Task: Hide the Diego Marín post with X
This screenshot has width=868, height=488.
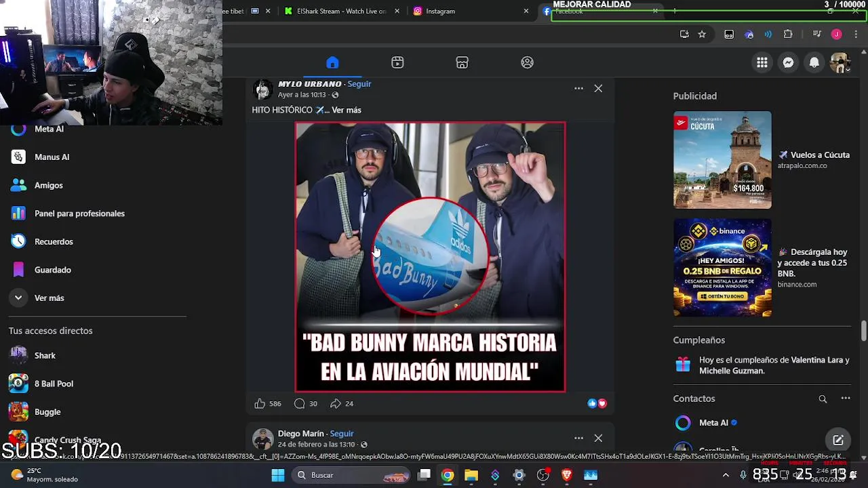Action: pyautogui.click(x=598, y=438)
